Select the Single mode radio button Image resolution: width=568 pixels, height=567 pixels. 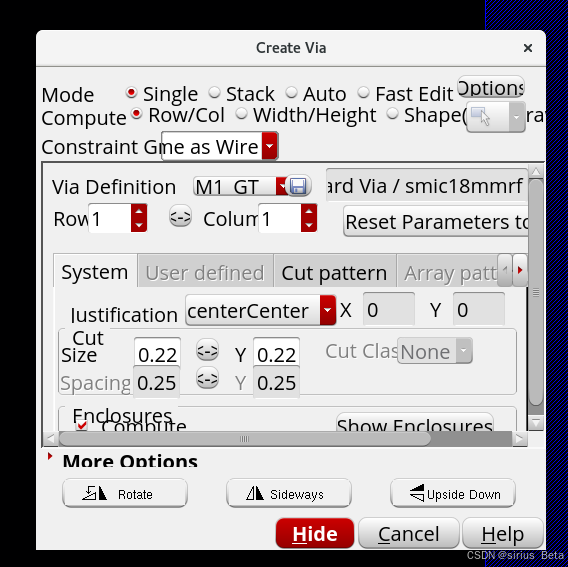pyautogui.click(x=131, y=93)
